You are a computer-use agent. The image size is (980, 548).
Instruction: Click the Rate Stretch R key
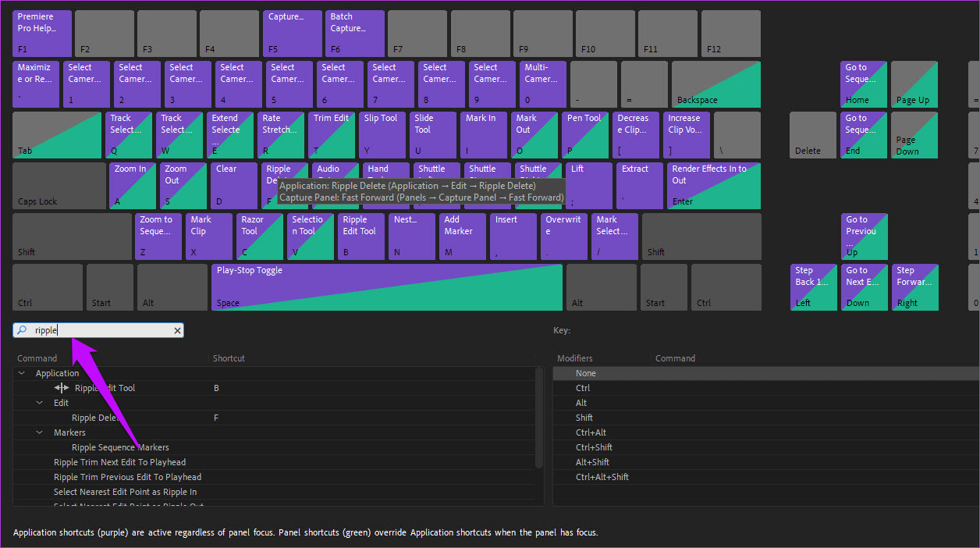point(281,135)
